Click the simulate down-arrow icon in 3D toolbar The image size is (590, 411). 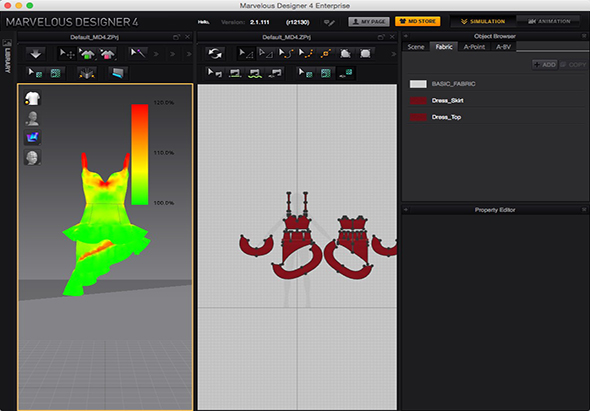click(36, 54)
